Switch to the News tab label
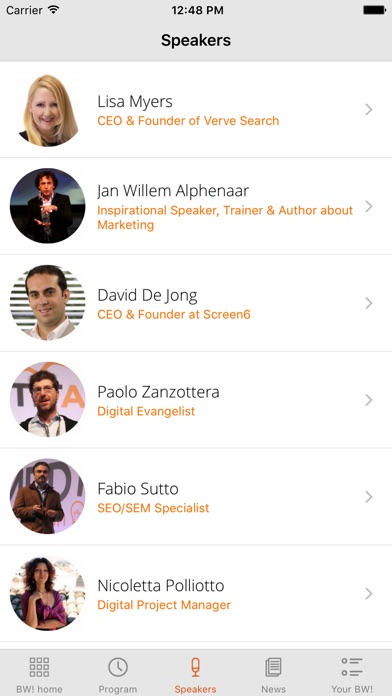This screenshot has height=696, width=392. (x=273, y=689)
